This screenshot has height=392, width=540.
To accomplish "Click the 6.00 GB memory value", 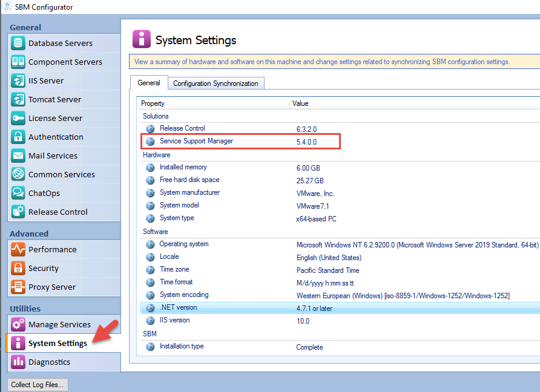I will pos(308,168).
